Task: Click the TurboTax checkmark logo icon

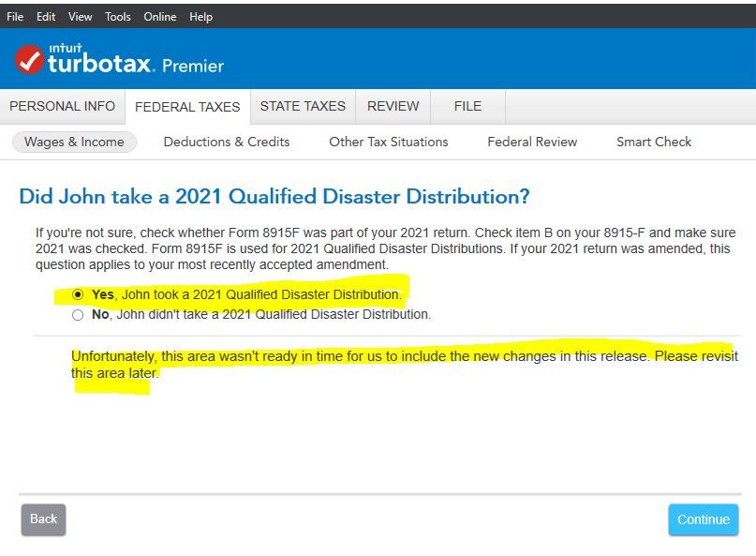Action: coord(29,59)
